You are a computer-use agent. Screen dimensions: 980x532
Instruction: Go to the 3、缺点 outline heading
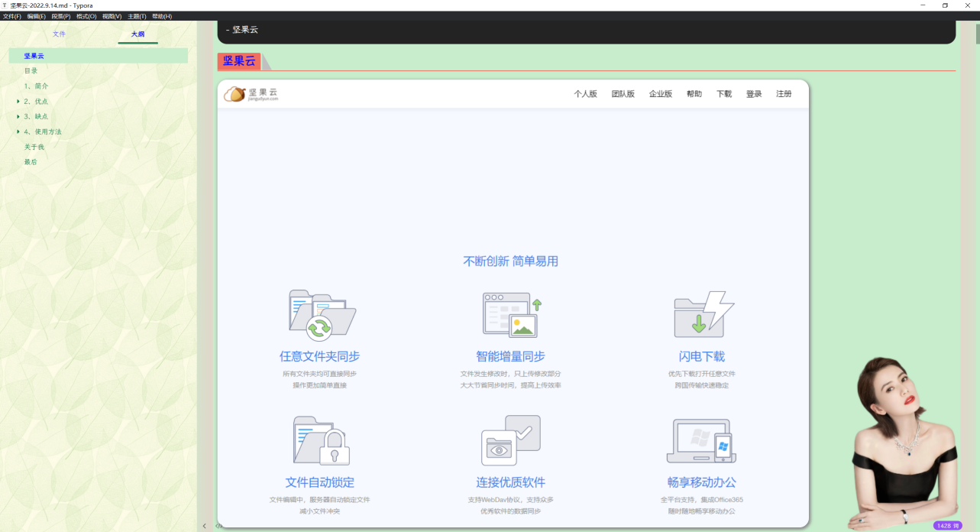(36, 116)
